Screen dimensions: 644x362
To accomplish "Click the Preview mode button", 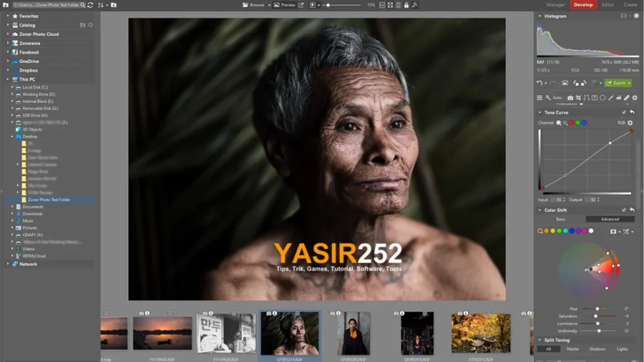I will click(284, 5).
